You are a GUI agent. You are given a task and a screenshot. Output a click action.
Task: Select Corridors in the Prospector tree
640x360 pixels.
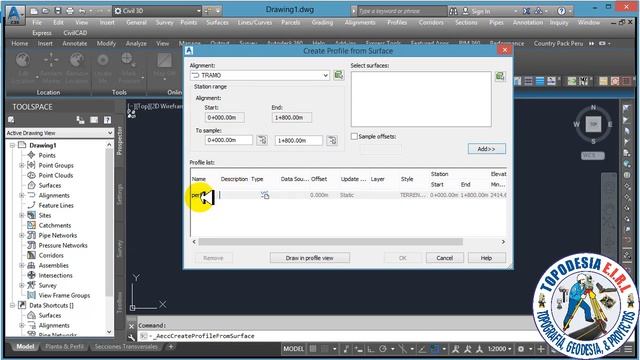tap(51, 256)
